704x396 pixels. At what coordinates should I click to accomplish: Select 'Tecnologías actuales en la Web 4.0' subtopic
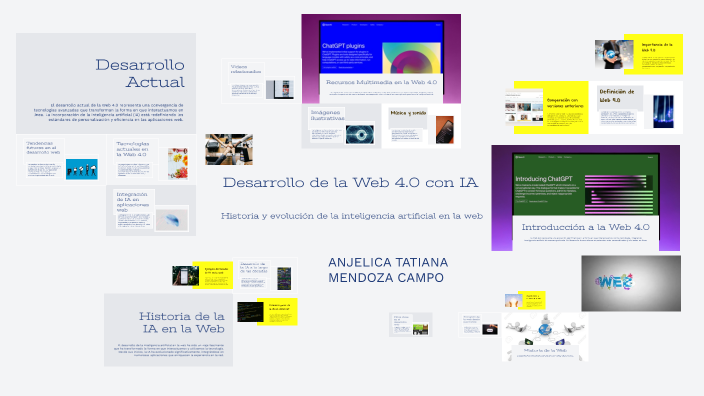(132, 149)
